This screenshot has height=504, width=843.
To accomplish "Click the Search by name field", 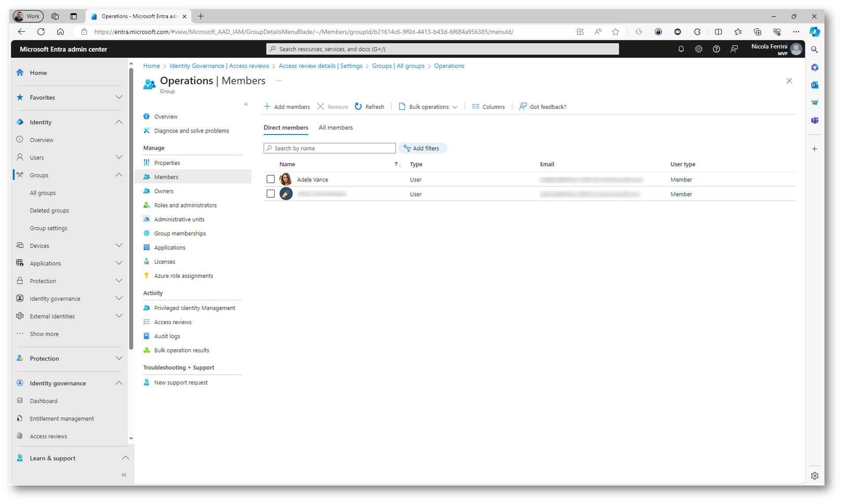I will [x=329, y=148].
